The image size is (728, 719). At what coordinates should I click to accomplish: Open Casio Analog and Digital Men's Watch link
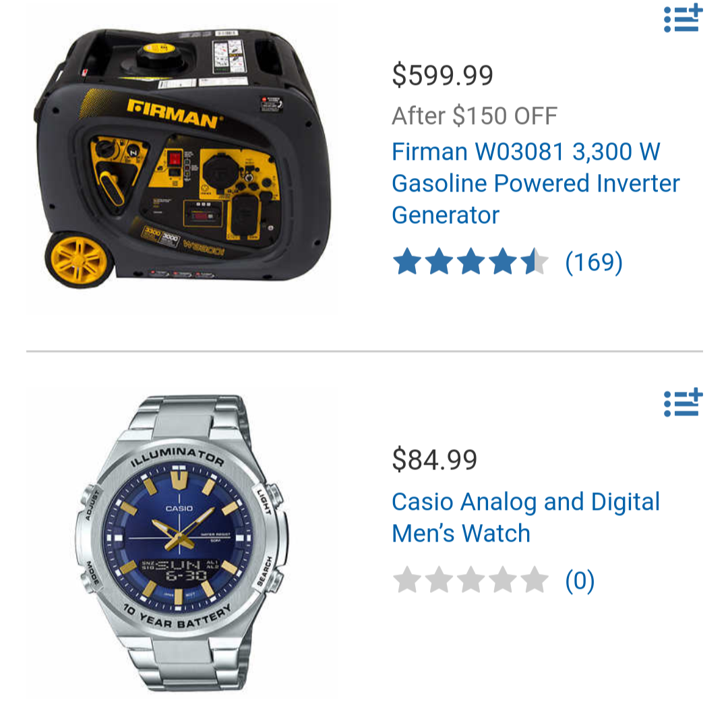[526, 517]
